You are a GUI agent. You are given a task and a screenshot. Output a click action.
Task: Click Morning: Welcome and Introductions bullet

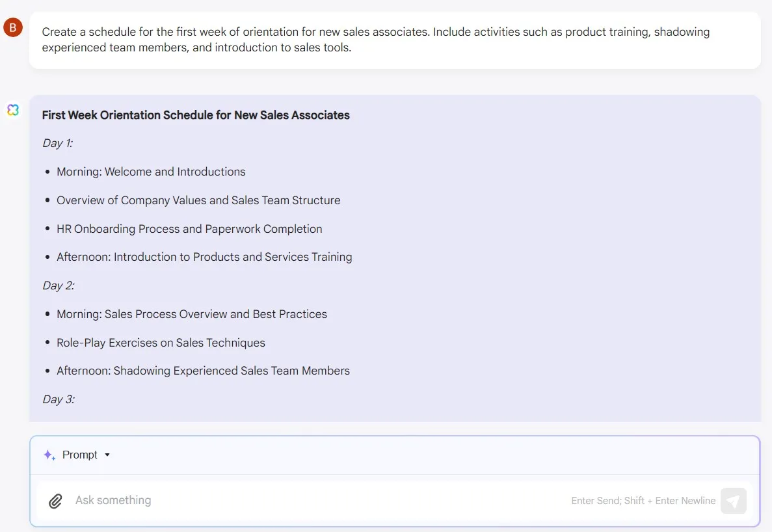[x=151, y=172]
